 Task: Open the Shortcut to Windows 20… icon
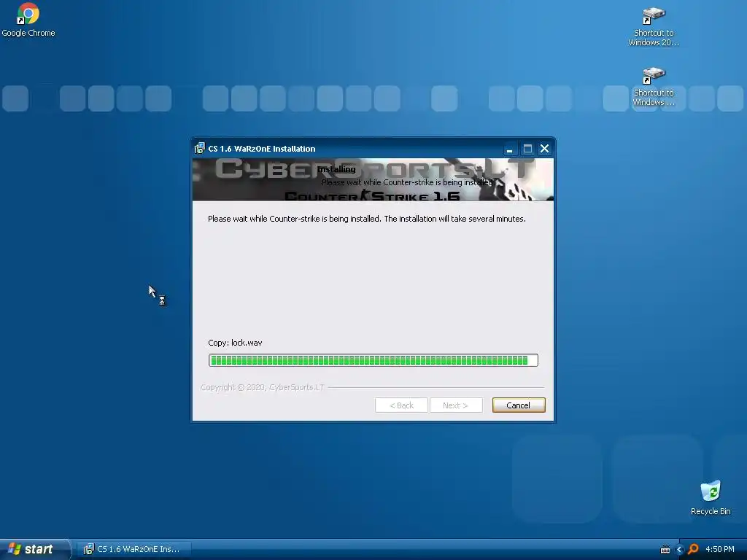tap(654, 27)
